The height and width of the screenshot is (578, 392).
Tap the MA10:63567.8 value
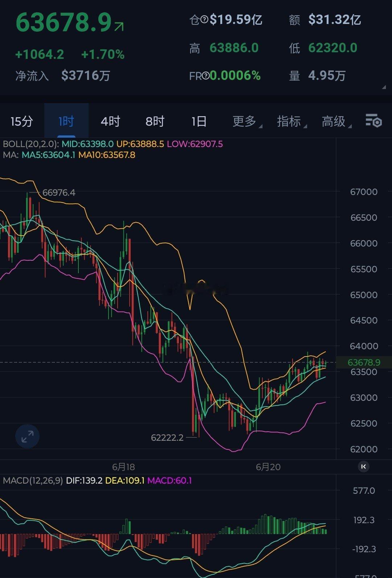(107, 155)
